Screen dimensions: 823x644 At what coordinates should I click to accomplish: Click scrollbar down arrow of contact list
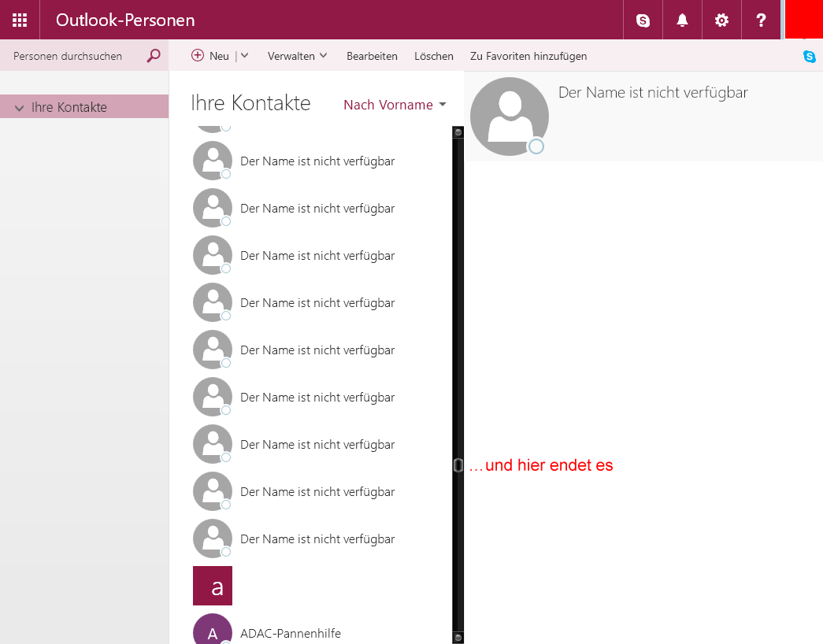coord(458,638)
